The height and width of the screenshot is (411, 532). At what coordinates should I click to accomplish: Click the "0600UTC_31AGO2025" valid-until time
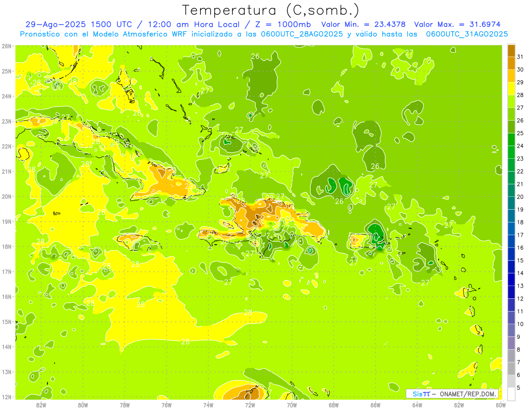point(467,34)
